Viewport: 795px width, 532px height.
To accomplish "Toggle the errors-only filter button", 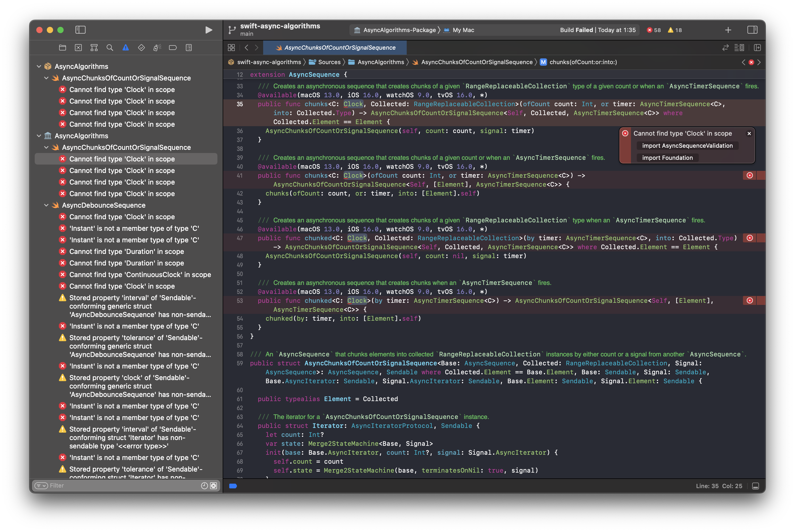I will (x=213, y=486).
